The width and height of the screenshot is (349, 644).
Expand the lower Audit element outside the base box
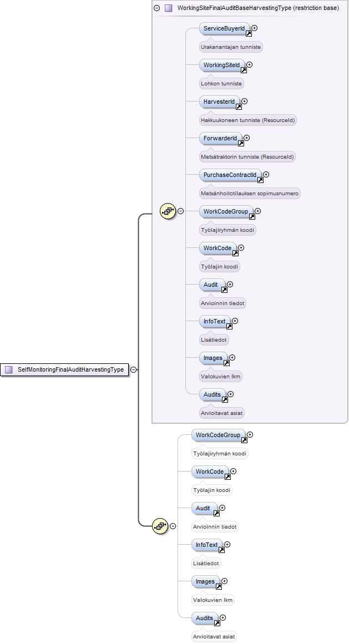pos(222,508)
